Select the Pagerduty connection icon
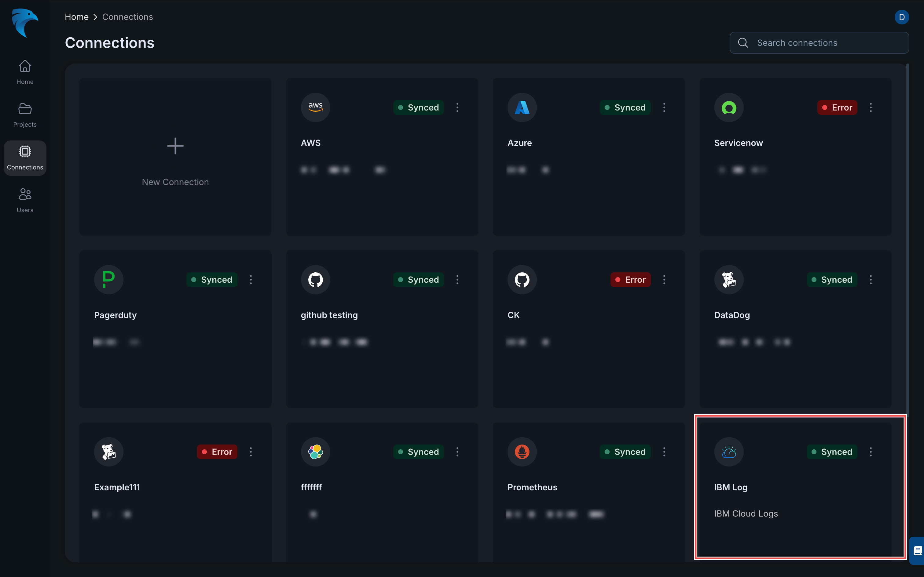The image size is (924, 577). pyautogui.click(x=108, y=279)
